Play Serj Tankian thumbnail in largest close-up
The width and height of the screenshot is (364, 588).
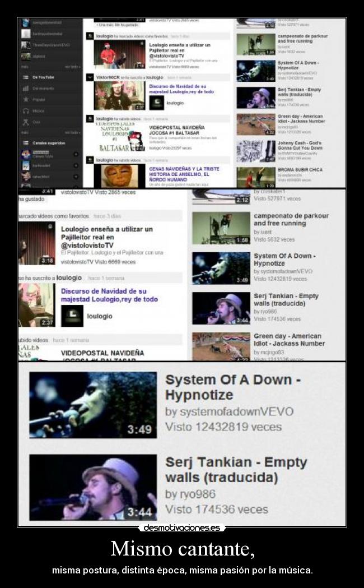[x=93, y=487]
